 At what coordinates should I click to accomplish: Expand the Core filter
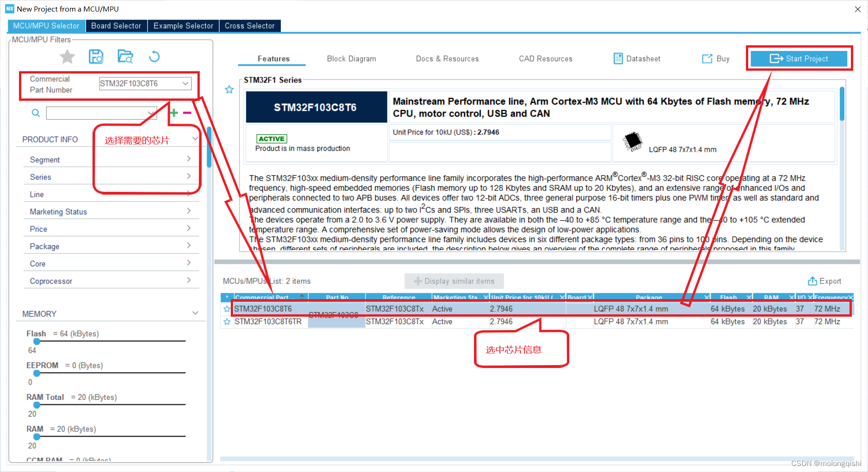click(x=189, y=263)
